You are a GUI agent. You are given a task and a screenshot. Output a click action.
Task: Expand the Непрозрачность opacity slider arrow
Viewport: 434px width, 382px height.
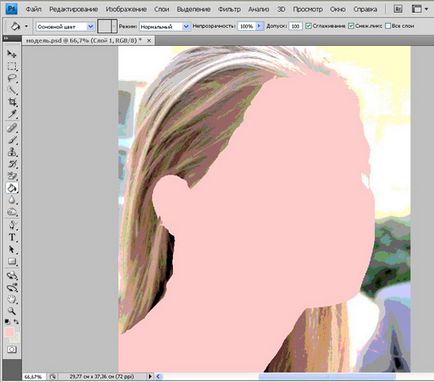point(260,26)
